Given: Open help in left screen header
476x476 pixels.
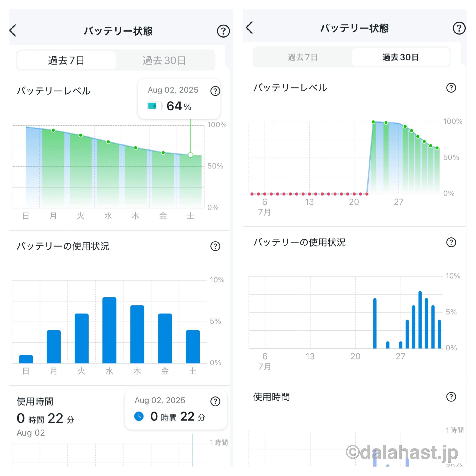Looking at the screenshot, I should (x=223, y=31).
